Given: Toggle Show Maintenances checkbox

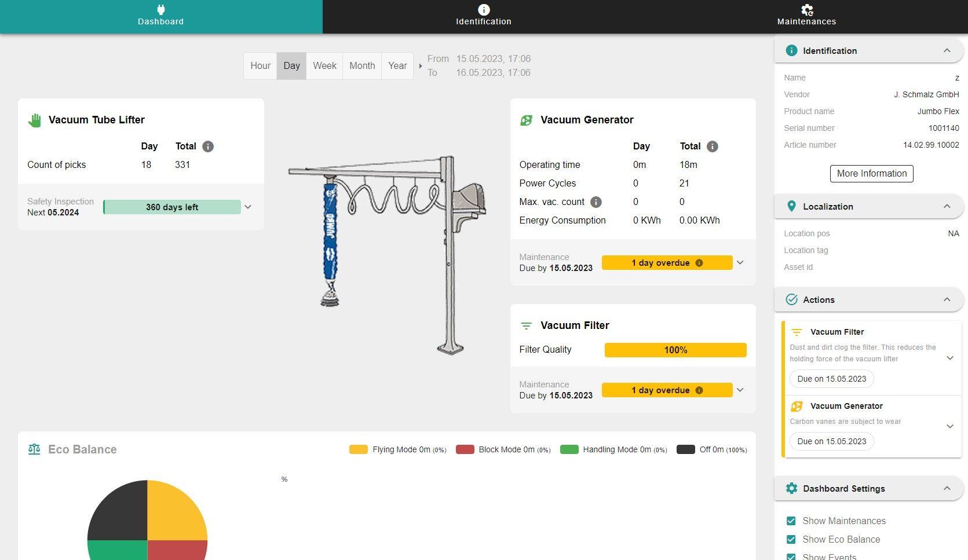Looking at the screenshot, I should coord(791,521).
